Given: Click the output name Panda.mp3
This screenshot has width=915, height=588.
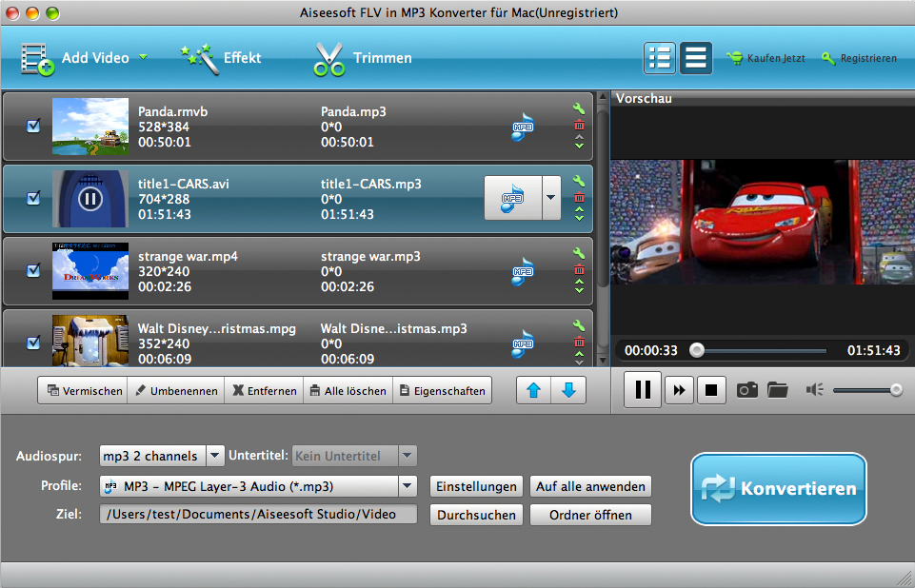Looking at the screenshot, I should click(353, 111).
